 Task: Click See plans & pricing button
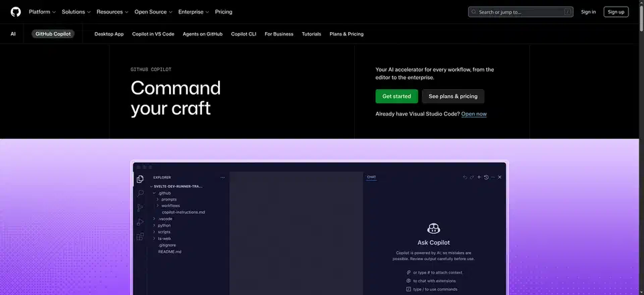453,97
